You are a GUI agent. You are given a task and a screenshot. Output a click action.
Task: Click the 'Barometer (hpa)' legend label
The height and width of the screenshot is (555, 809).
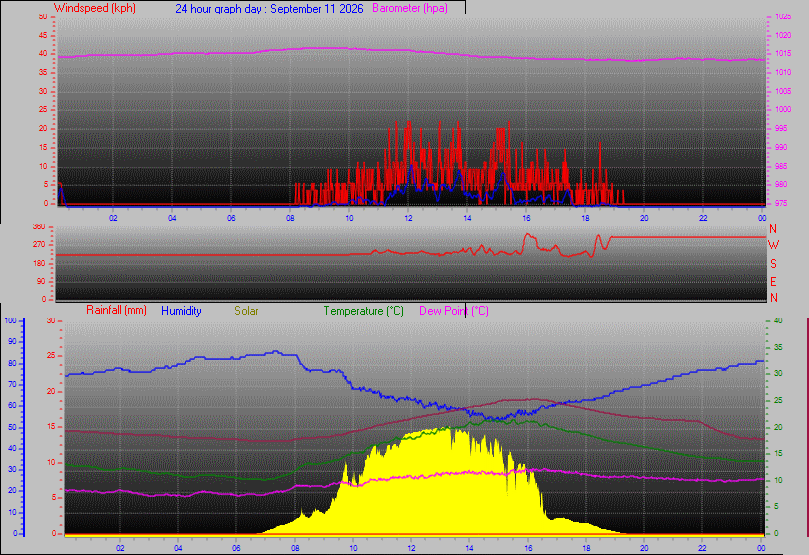pos(410,8)
